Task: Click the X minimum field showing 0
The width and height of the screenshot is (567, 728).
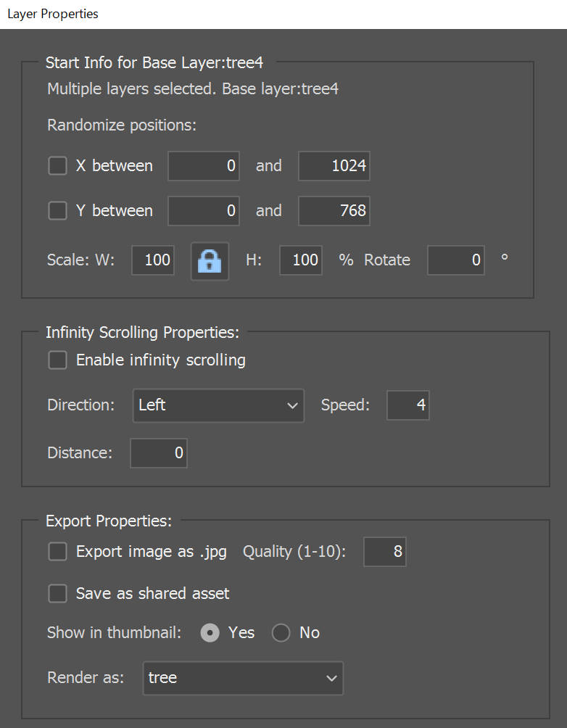Action: coord(204,166)
